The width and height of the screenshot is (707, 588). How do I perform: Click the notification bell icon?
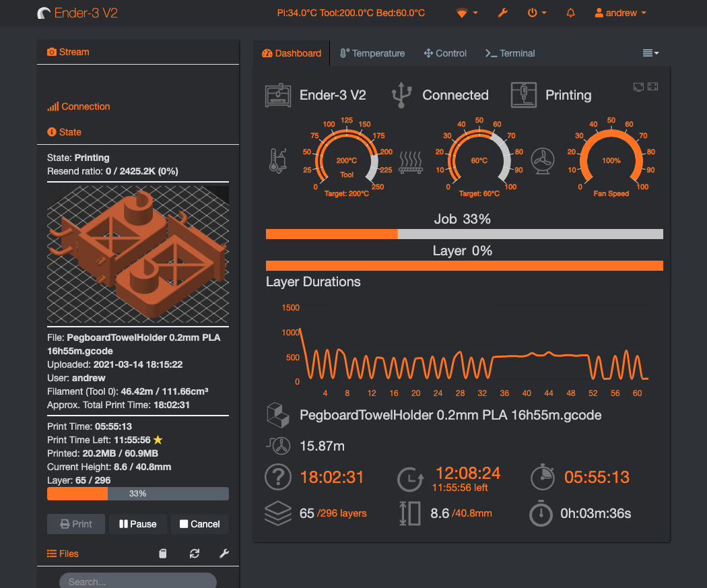click(570, 13)
